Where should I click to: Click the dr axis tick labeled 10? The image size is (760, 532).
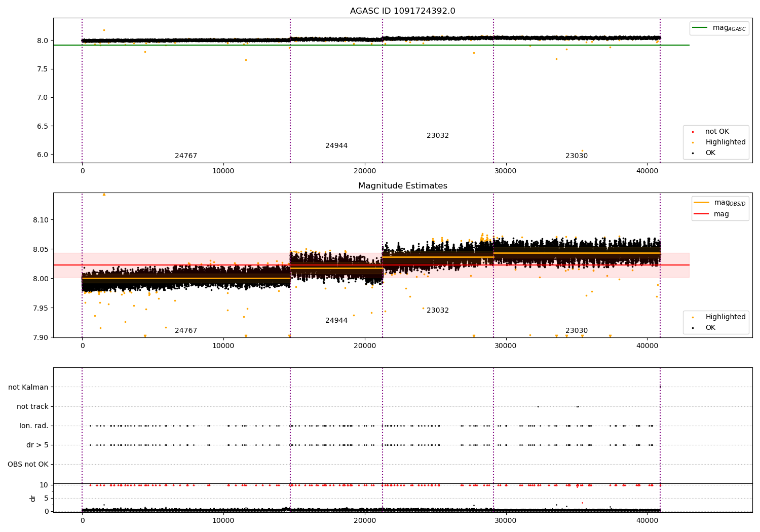(44, 485)
